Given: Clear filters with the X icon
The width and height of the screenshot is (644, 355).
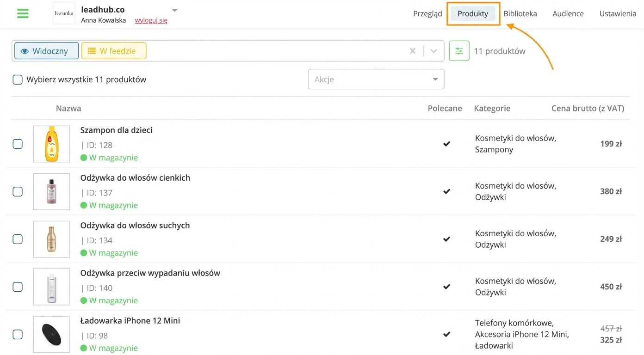Looking at the screenshot, I should tap(413, 51).
